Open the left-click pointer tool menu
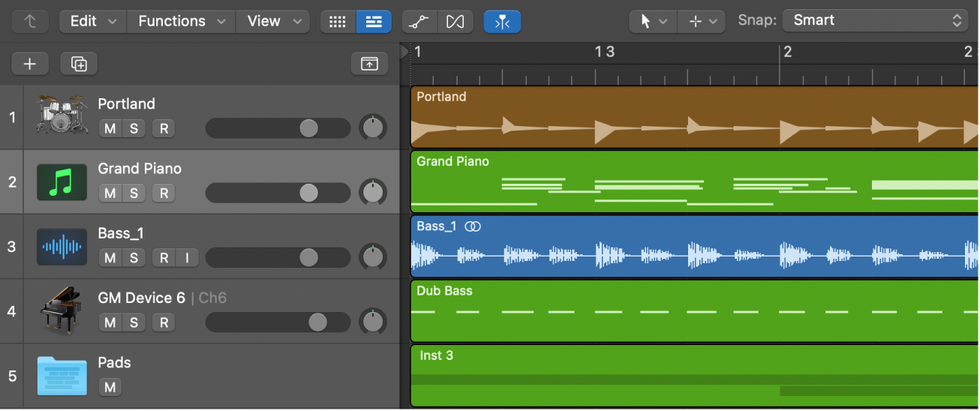The height and width of the screenshot is (411, 980). click(653, 22)
